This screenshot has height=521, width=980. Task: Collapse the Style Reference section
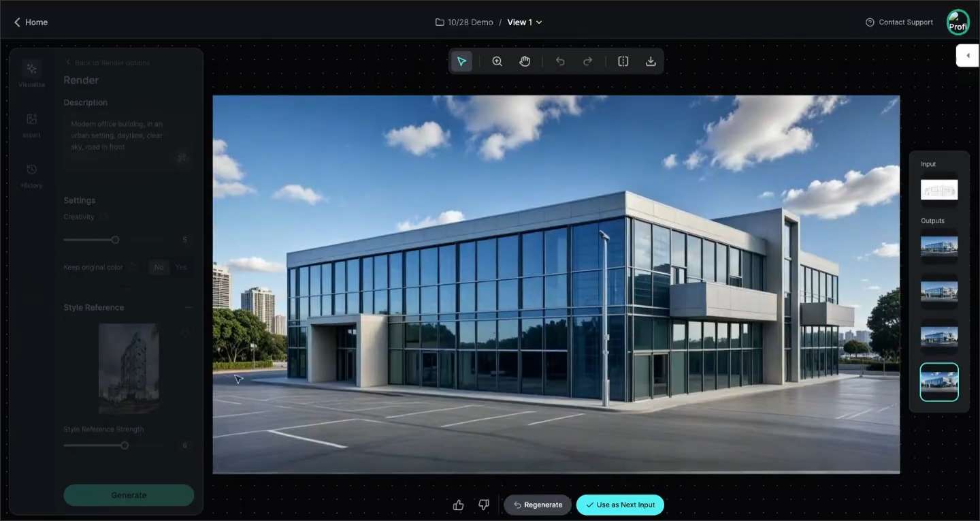[x=189, y=308]
